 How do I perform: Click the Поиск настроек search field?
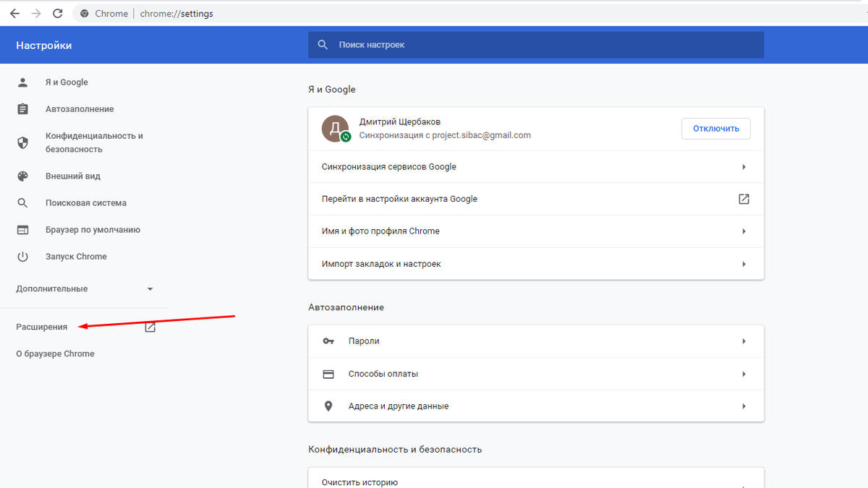coord(535,45)
